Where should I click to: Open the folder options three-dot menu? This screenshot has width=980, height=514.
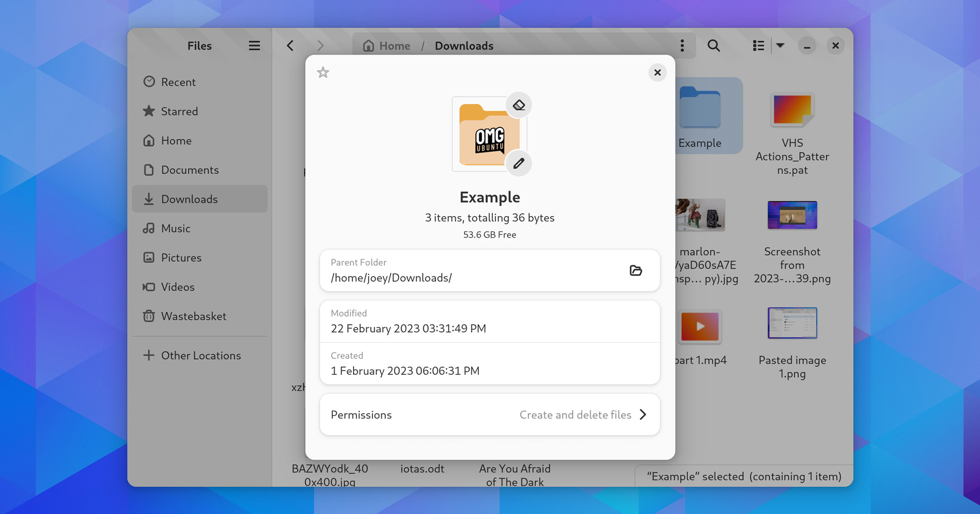click(x=682, y=46)
